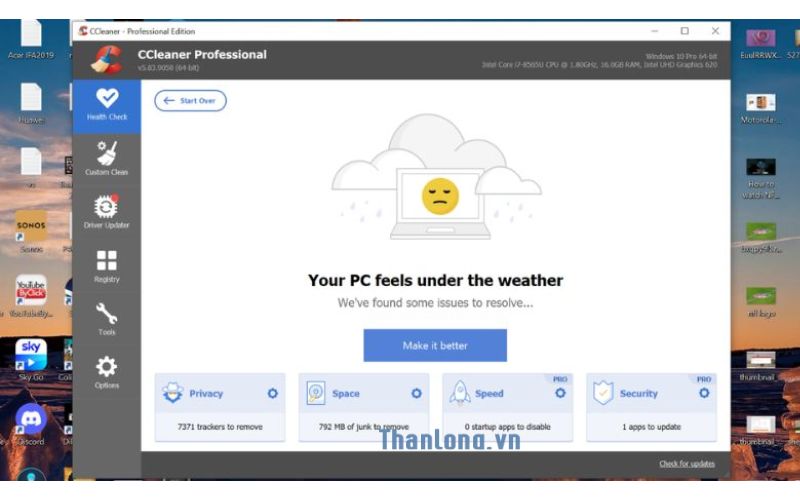
Task: Open the Sky Go desktop shortcut
Action: point(31,356)
